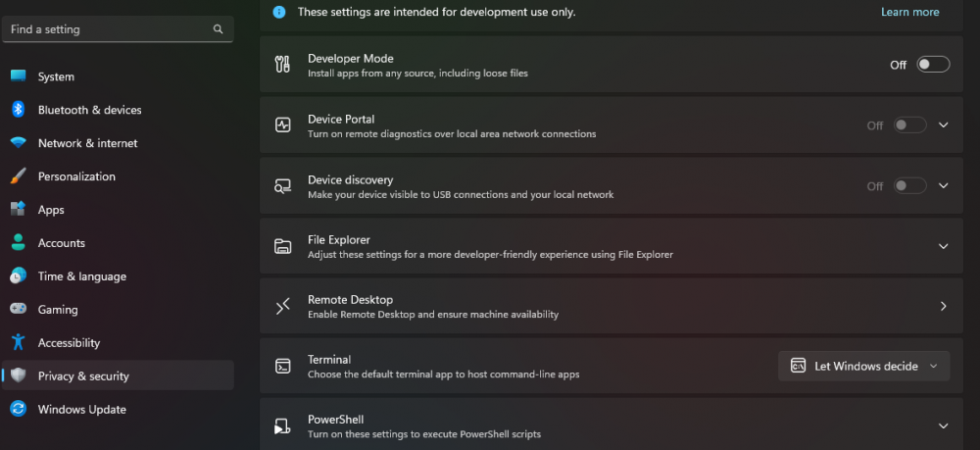Screen dimensions: 980x450
Task: Click the Personalization paintbrush icon
Action: [18, 176]
